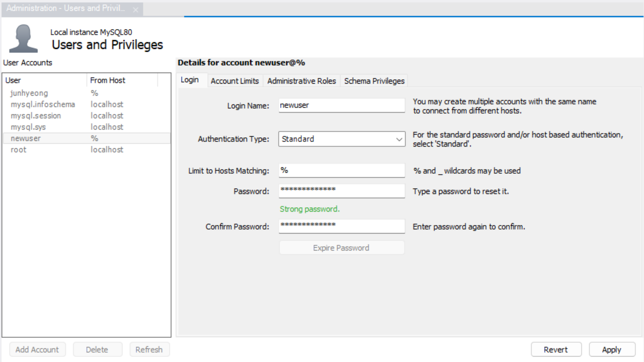The image size is (644, 362).
Task: Click into the Confirm Password field
Action: point(342,227)
